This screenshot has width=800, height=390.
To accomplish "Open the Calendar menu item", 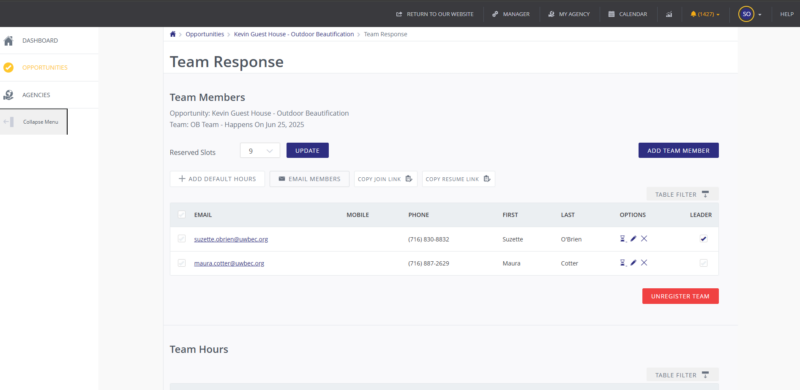I will [628, 14].
